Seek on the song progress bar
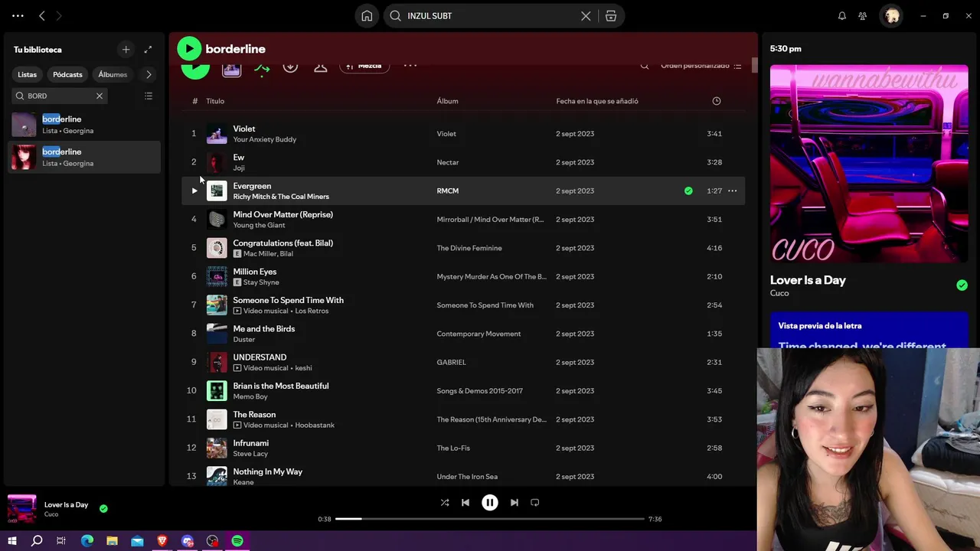Viewport: 980px width, 551px height. coord(490,519)
